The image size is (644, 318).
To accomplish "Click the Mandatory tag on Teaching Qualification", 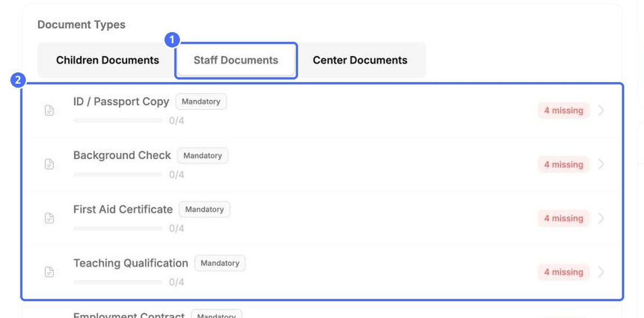I will 219,263.
